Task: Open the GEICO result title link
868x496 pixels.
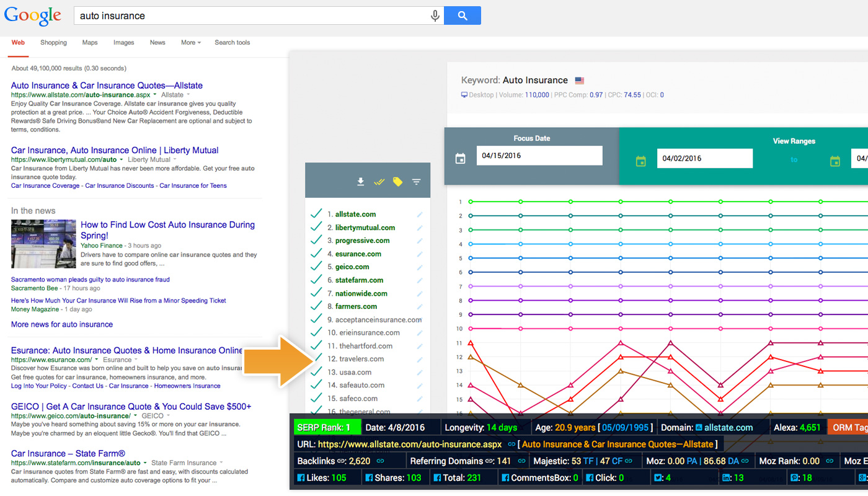Action: [131, 407]
